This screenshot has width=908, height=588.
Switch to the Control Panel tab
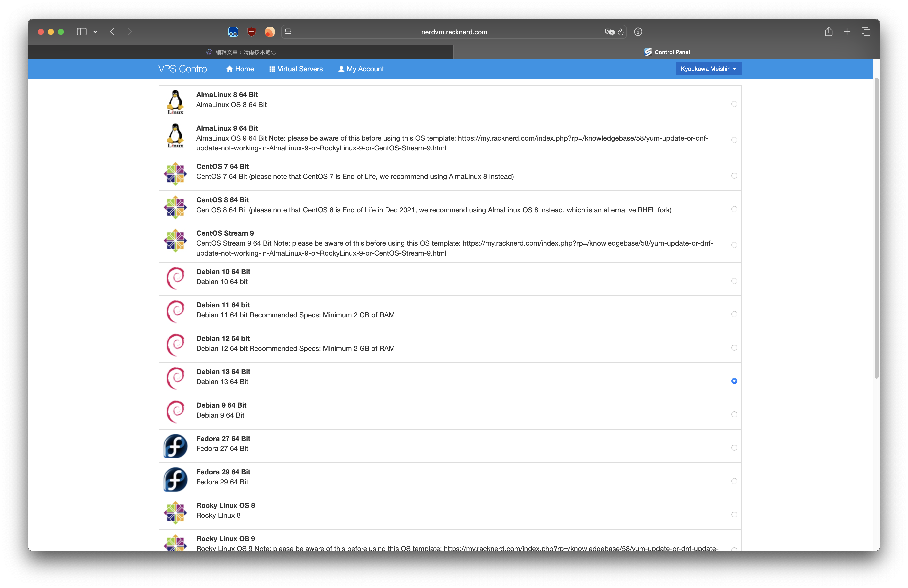click(x=666, y=52)
